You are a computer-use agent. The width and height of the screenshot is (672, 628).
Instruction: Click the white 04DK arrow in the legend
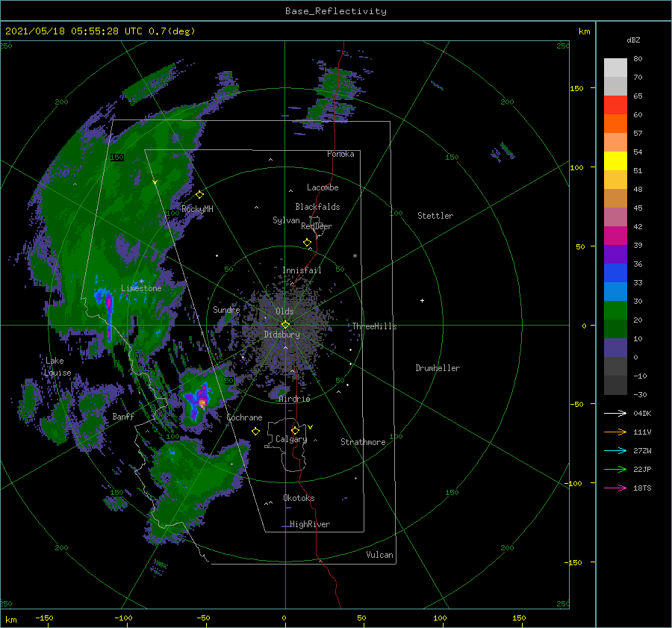(615, 413)
